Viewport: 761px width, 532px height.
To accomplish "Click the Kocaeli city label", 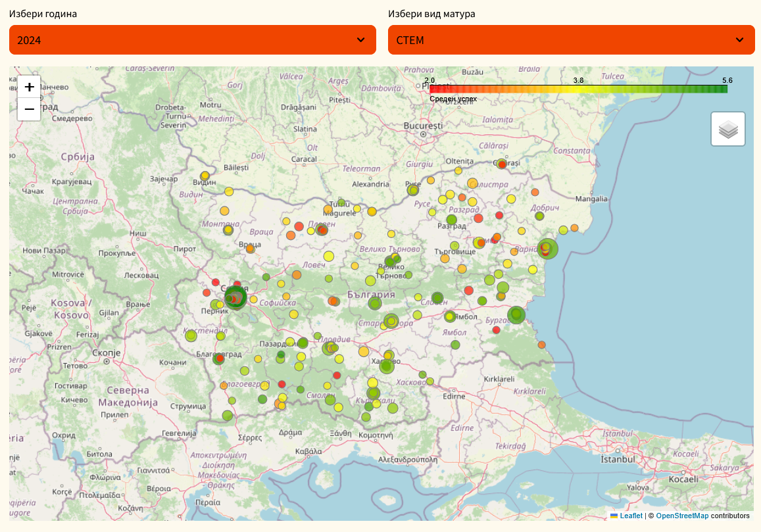I will pyautogui.click(x=683, y=479).
